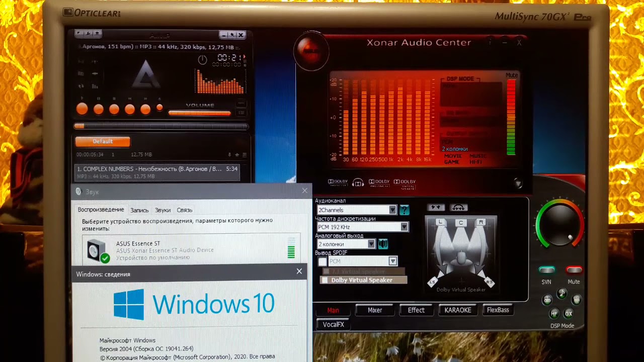Image resolution: width=644 pixels, height=362 pixels.
Task: Click left speaker shift button above diagram
Action: pyautogui.click(x=436, y=207)
